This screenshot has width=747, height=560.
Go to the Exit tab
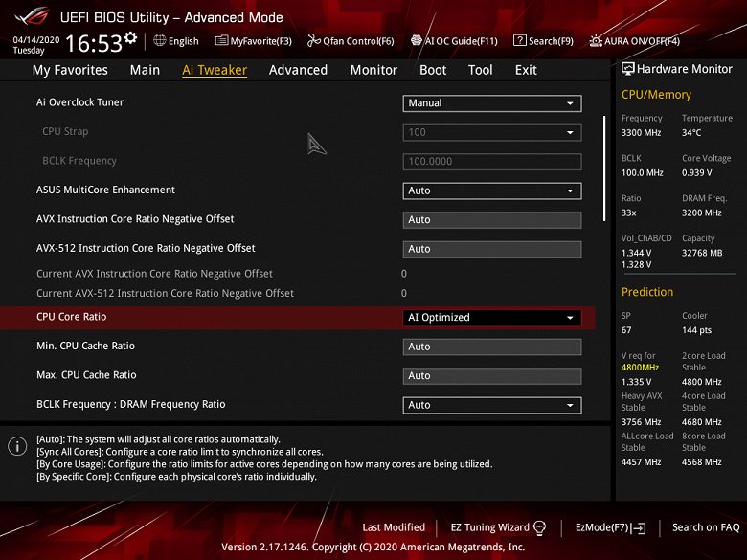pos(526,70)
